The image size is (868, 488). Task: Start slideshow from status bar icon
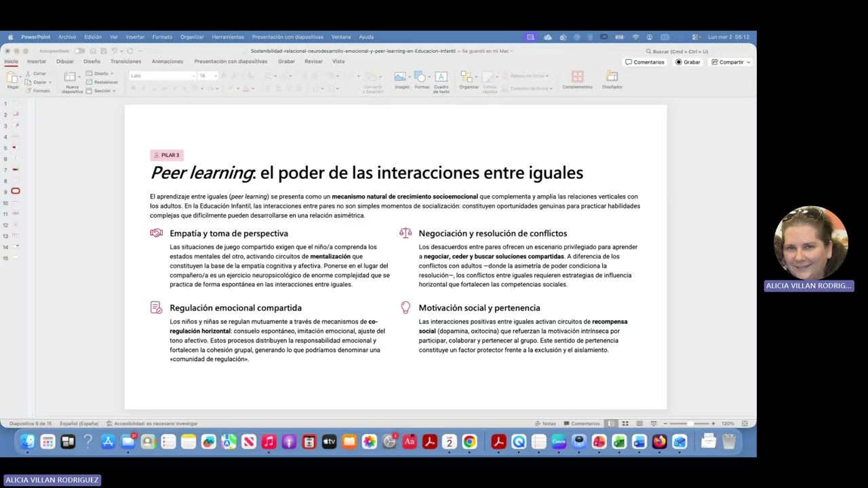click(x=653, y=424)
